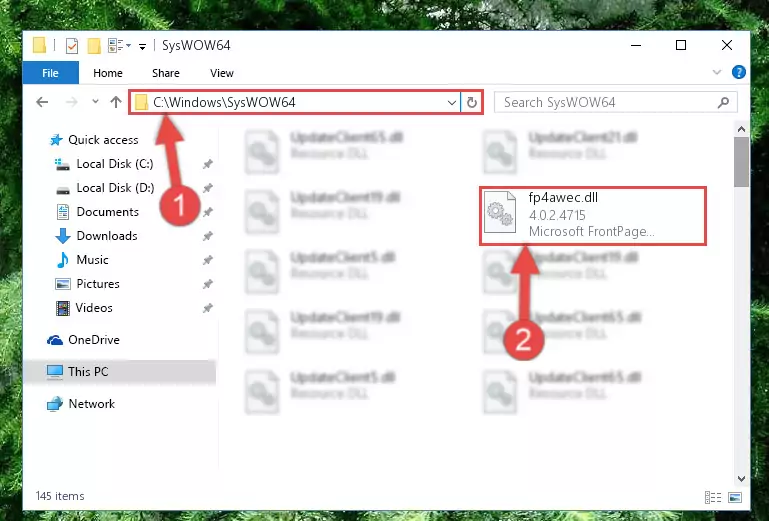Click the scrollbar up arrow
769x521 pixels.
(x=741, y=130)
